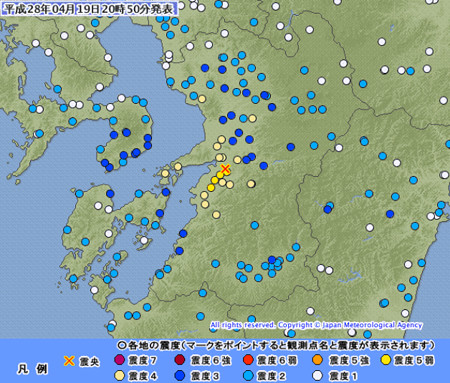Select the 震度5強 orange legend circle
This screenshot has height=383, width=450.
click(x=318, y=360)
